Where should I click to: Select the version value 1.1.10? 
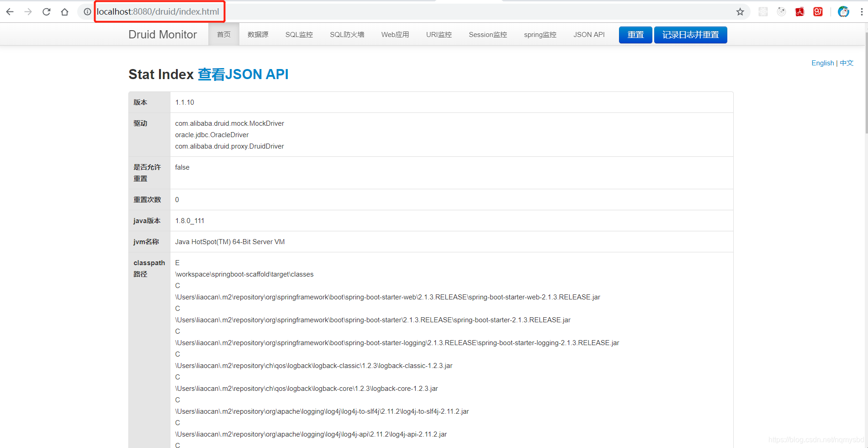point(185,102)
